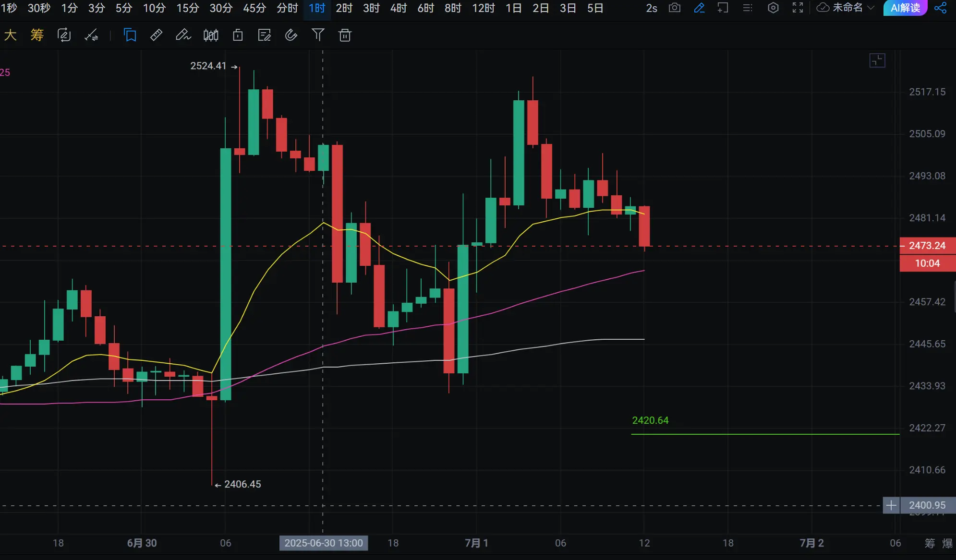Toggle the bottom 爆 liquidation button
The image size is (956, 560).
[947, 543]
